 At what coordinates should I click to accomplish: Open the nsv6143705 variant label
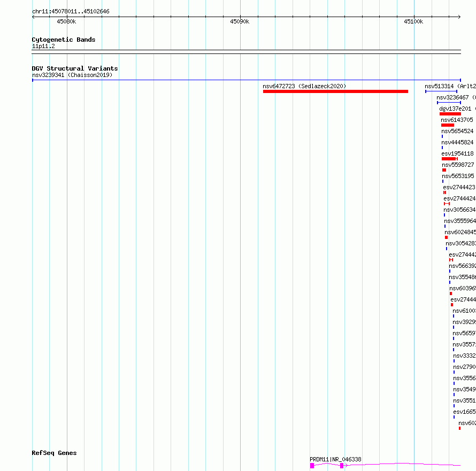tap(457, 120)
